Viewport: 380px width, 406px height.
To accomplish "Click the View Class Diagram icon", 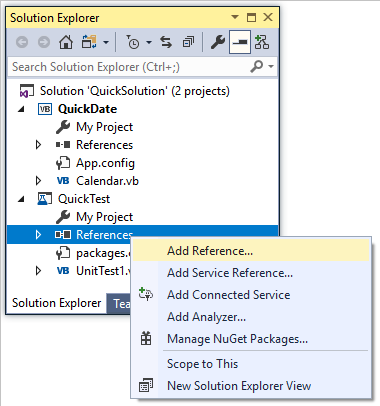I will point(262,42).
